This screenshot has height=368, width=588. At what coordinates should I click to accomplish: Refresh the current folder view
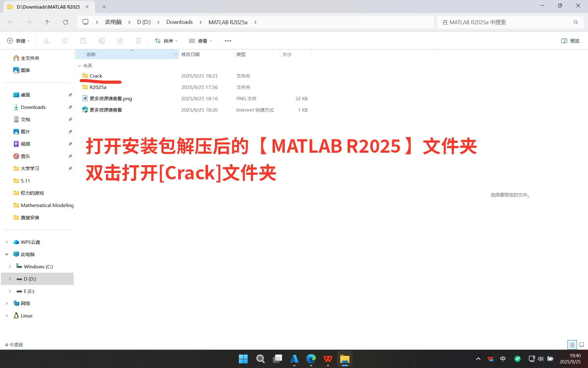coord(66,22)
